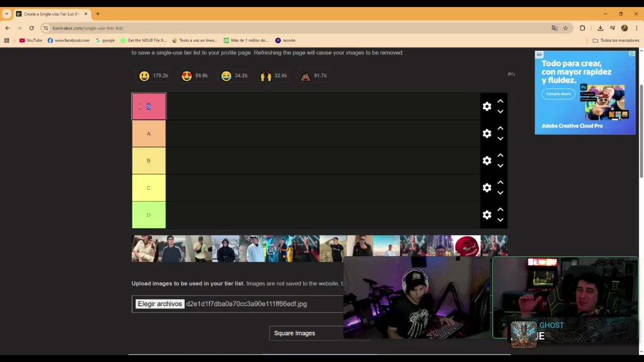View site information icon in address bar
Viewport: 644px width, 362px height.
[46, 28]
